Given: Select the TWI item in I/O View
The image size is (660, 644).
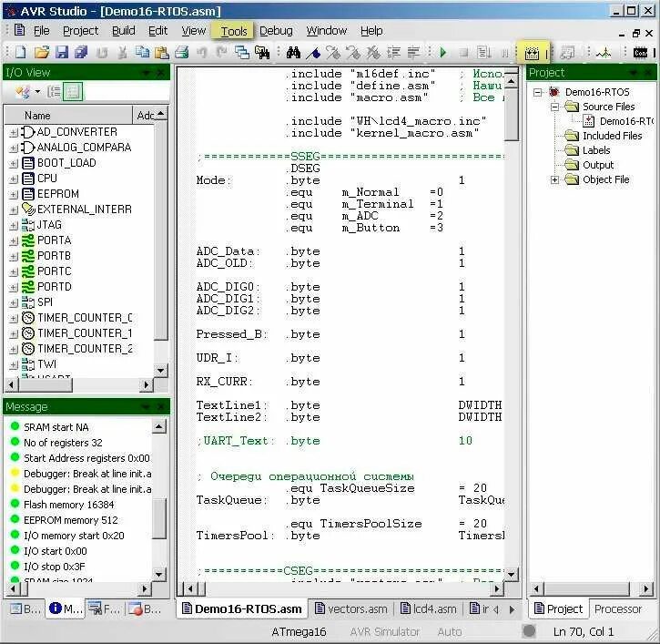Looking at the screenshot, I should coord(46,364).
